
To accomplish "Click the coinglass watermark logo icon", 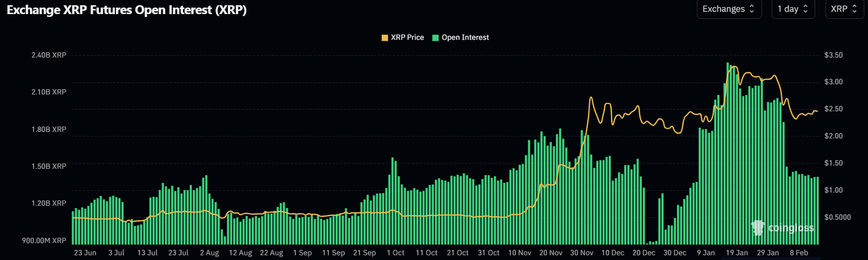I will pos(758,228).
